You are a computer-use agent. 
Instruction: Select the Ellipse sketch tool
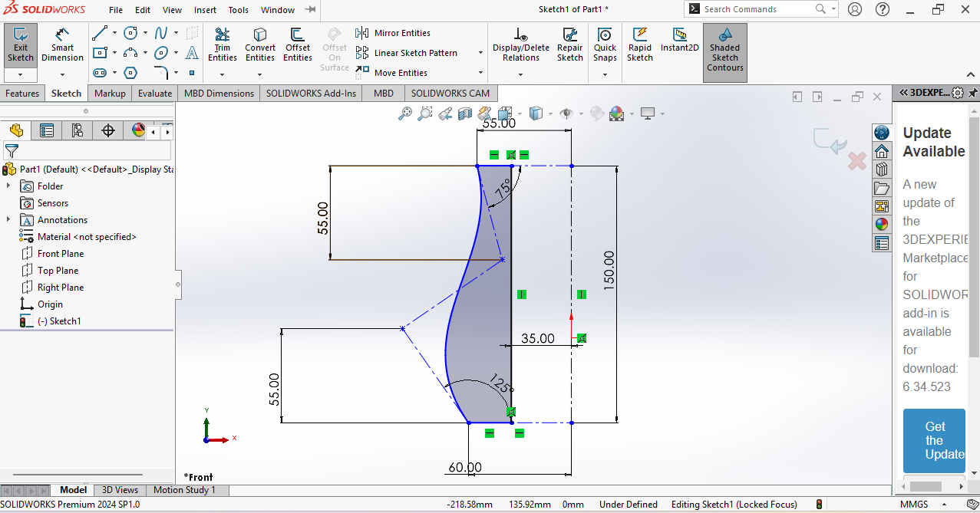click(x=161, y=53)
